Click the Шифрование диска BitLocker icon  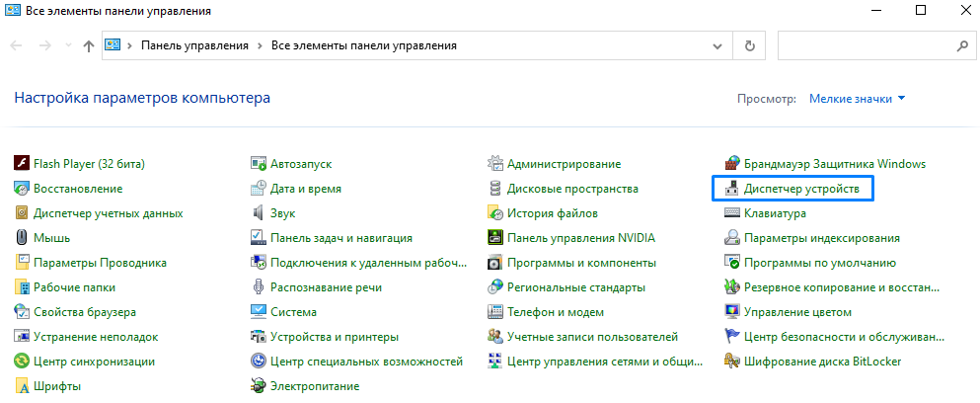[732, 362]
